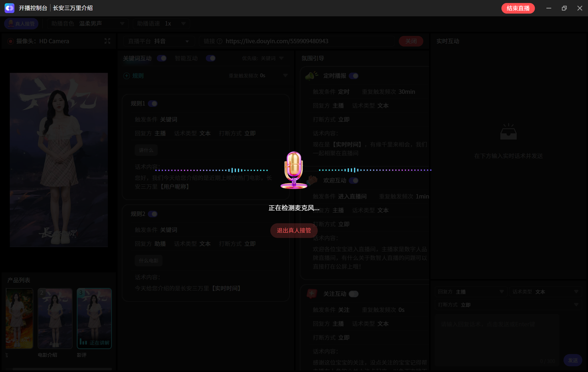Click the clapping hands icon beside 欢迎互动
This screenshot has height=372, width=588.
click(x=313, y=180)
